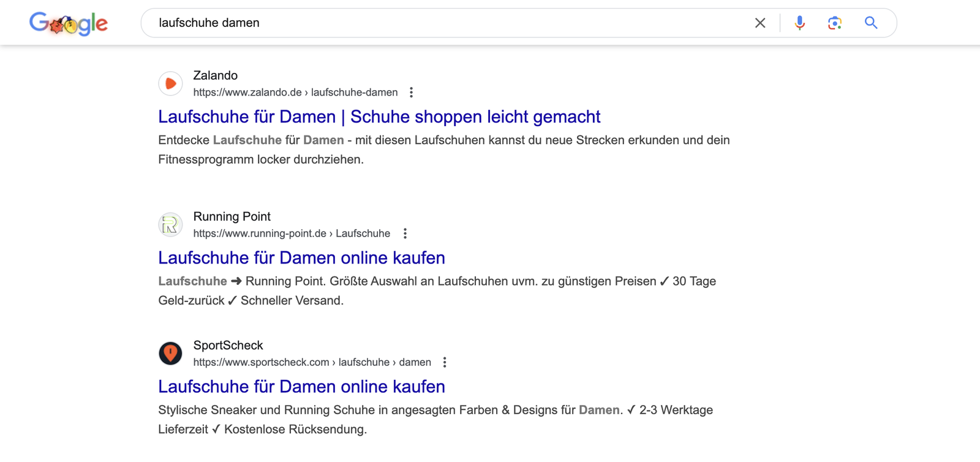
Task: Click the SportScheck site name
Action: point(228,345)
